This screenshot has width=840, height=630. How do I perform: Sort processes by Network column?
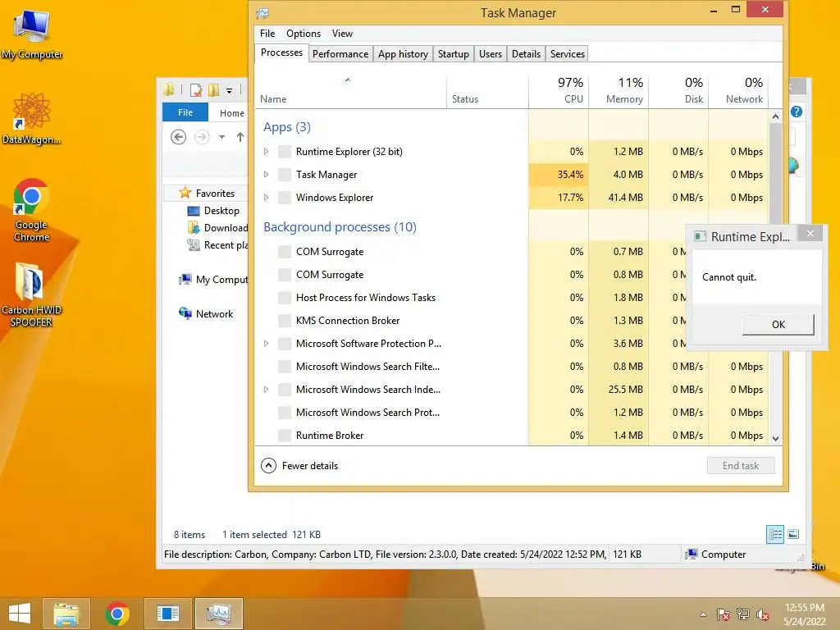[738, 90]
